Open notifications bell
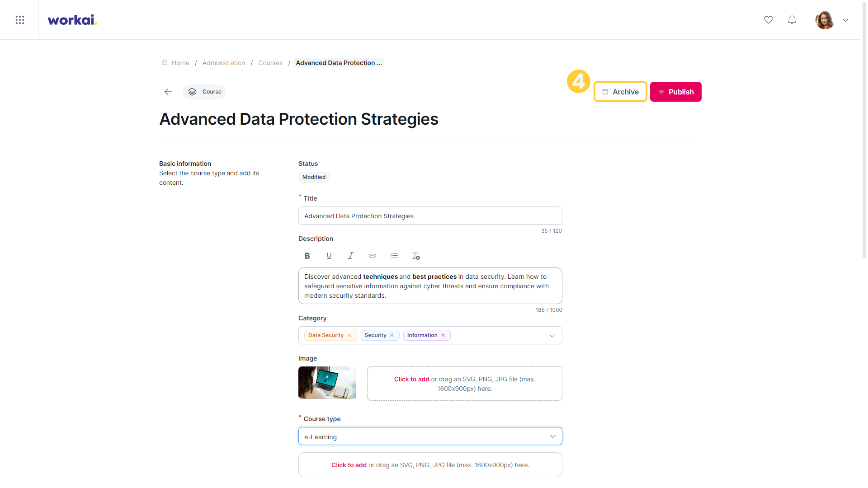This screenshot has width=868, height=488. coord(792,20)
